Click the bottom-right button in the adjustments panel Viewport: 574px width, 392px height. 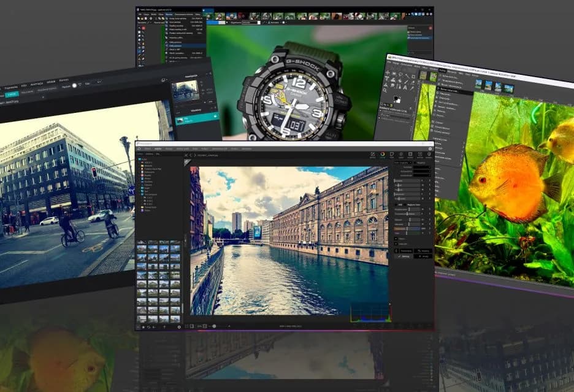423,256
